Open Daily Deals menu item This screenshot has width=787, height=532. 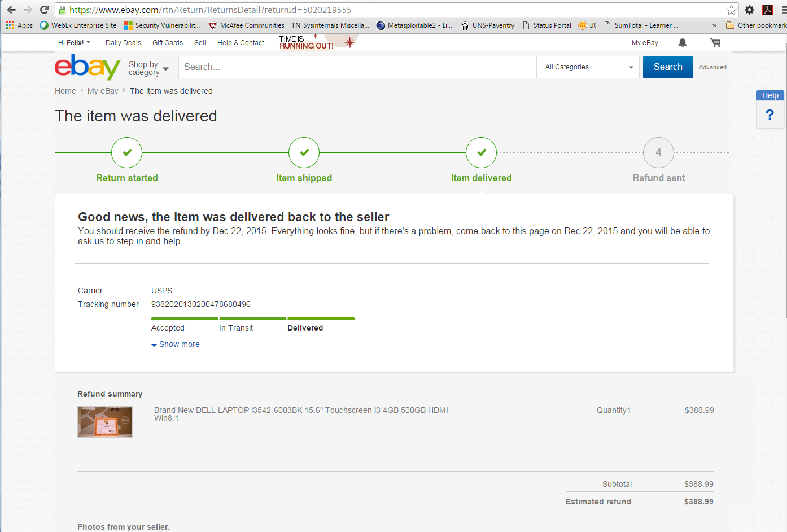pyautogui.click(x=123, y=43)
